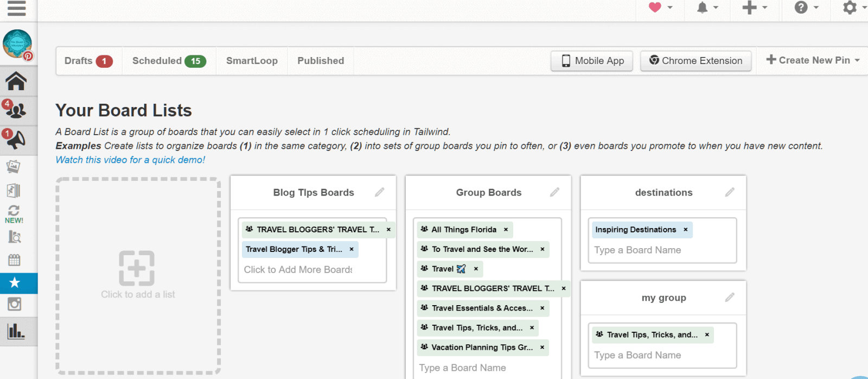The width and height of the screenshot is (868, 379).
Task: Open the image pins icon in sidebar
Action: pyautogui.click(x=14, y=166)
